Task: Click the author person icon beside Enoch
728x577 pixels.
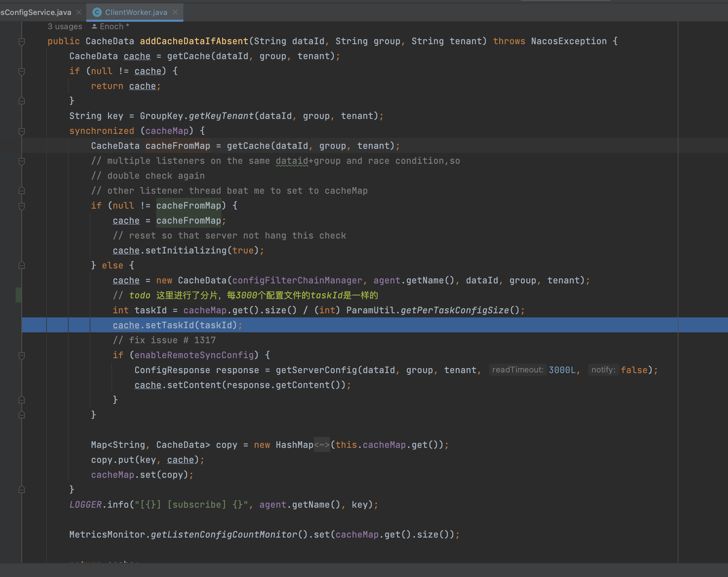Action: (94, 27)
